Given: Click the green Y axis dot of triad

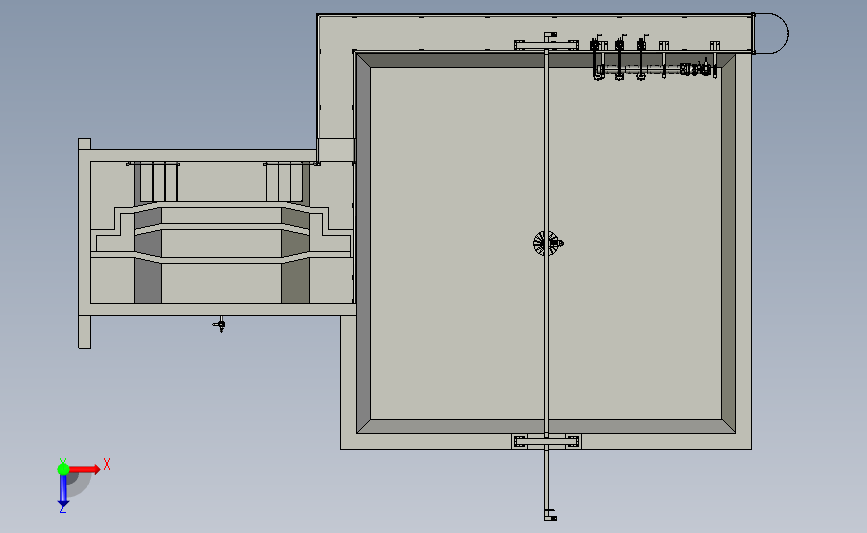Looking at the screenshot, I should tap(63, 469).
